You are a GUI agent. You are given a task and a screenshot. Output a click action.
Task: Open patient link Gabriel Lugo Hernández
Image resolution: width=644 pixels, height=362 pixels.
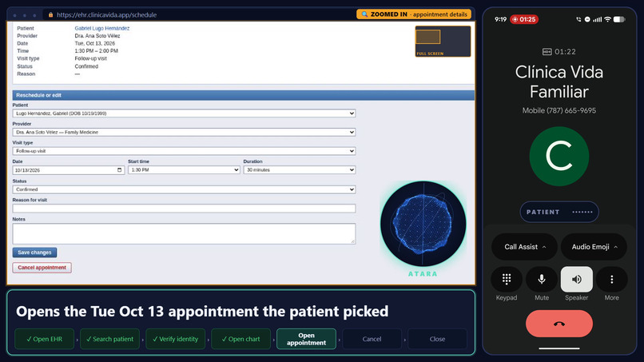tap(101, 28)
